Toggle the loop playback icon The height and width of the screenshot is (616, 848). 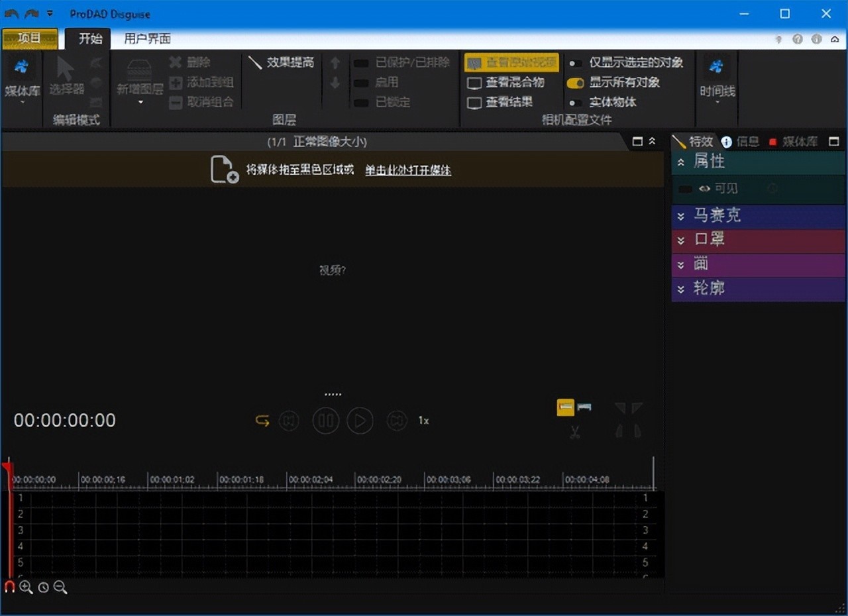pyautogui.click(x=262, y=421)
